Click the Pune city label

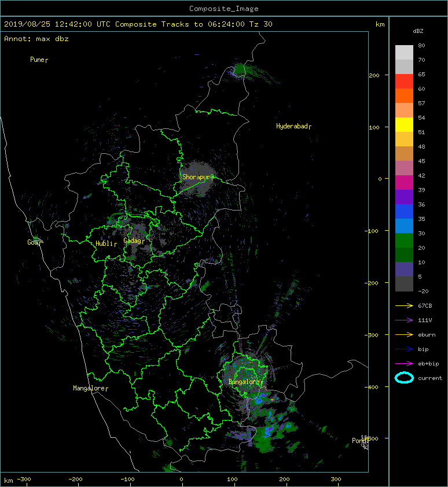(39, 60)
